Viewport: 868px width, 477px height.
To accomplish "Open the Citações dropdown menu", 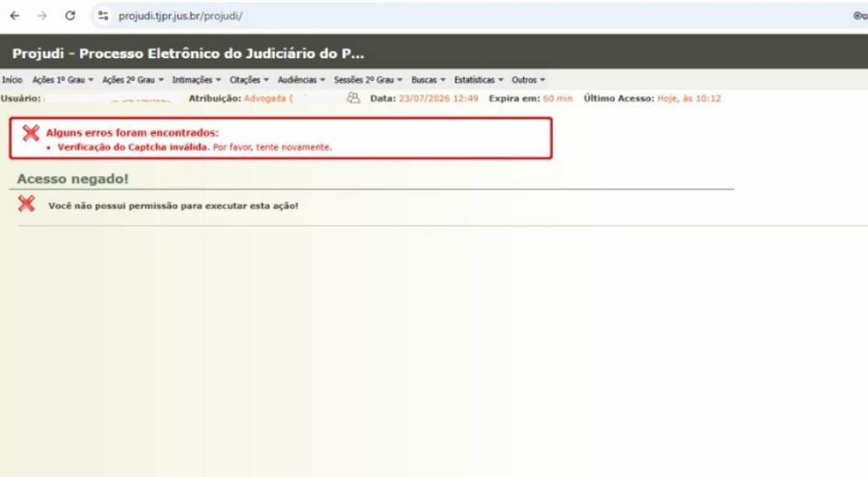I will point(249,80).
